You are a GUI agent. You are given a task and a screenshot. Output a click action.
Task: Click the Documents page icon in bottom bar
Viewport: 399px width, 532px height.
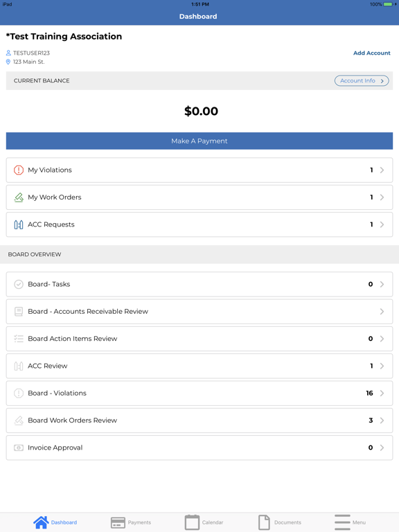pyautogui.click(x=265, y=522)
